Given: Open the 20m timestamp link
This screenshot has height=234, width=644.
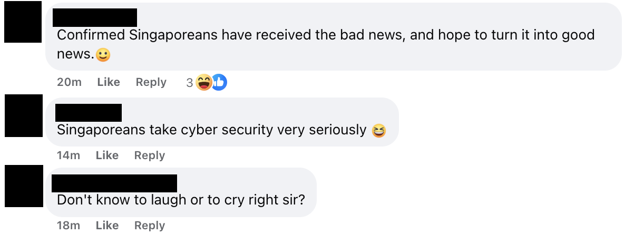Looking at the screenshot, I should (69, 82).
